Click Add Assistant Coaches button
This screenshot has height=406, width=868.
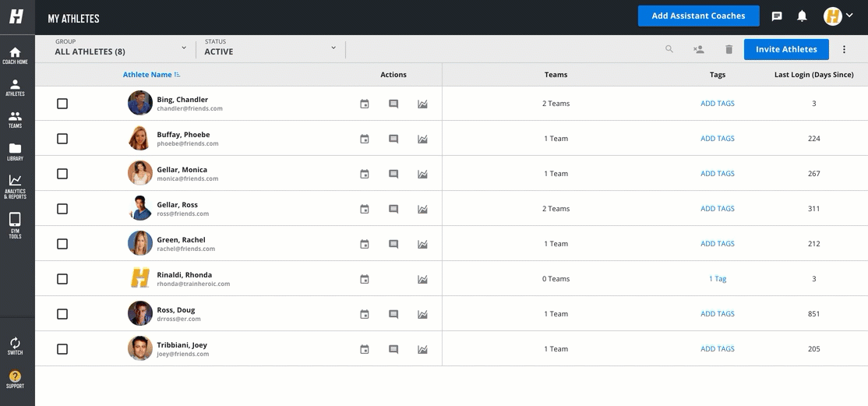point(699,16)
